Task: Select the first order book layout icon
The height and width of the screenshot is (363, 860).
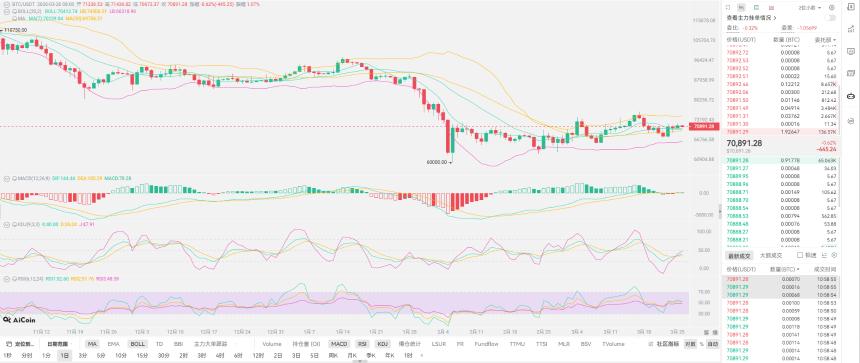Action: [x=728, y=8]
